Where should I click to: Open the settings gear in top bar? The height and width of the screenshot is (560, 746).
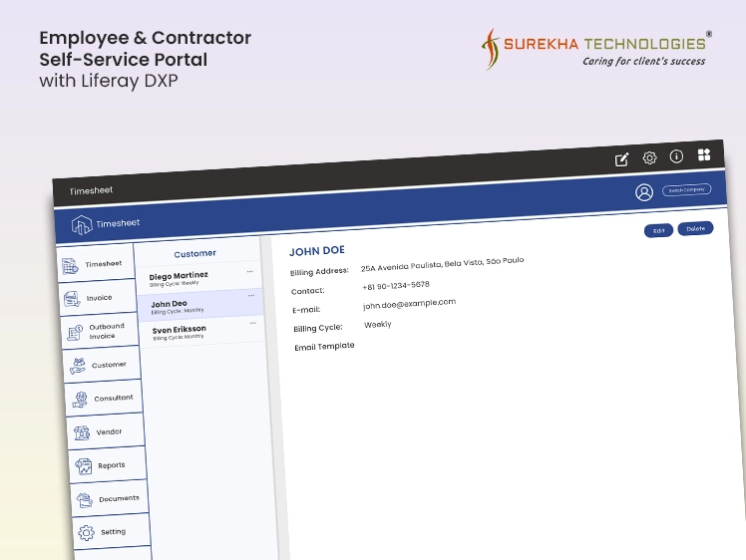click(x=649, y=157)
